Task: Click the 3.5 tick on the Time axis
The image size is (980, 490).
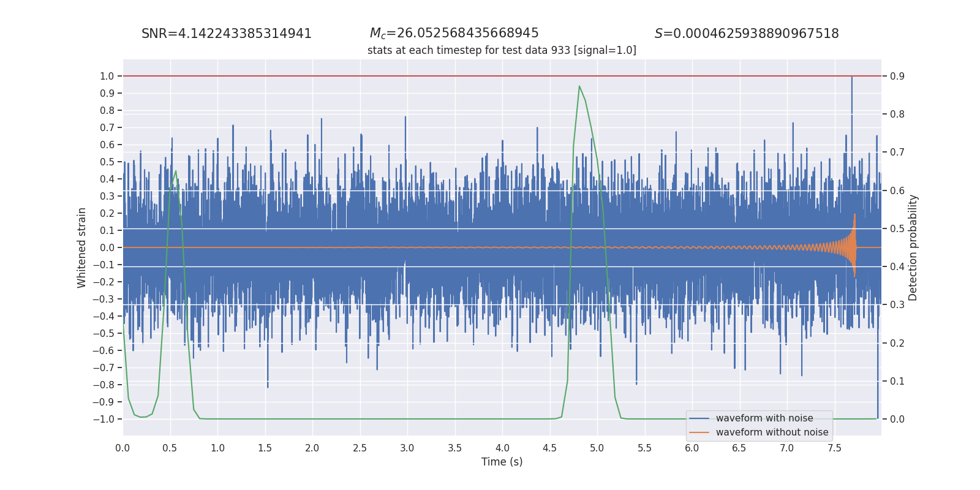Action: click(x=455, y=448)
